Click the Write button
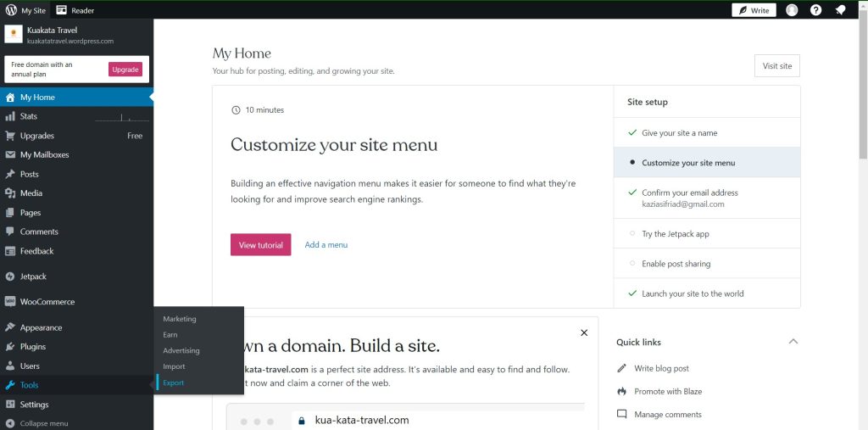Screen dimensions: 868x430 754,10
